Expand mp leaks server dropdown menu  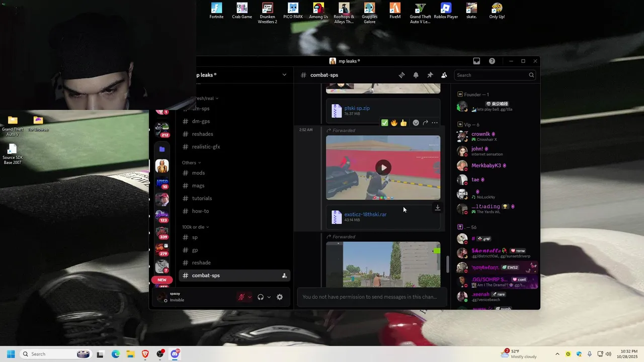click(284, 75)
